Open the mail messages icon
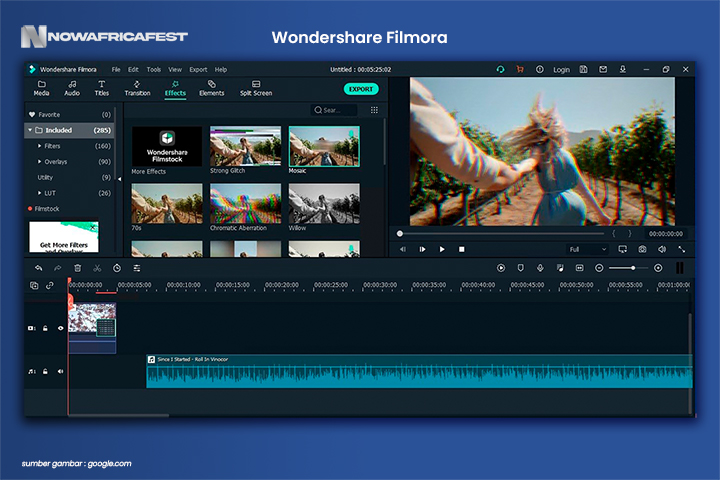This screenshot has height=480, width=720. [603, 69]
